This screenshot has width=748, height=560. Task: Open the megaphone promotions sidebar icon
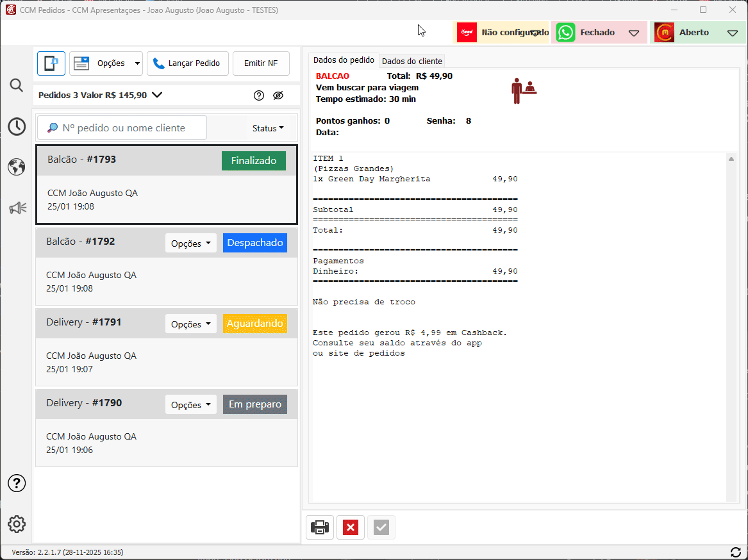click(x=17, y=208)
